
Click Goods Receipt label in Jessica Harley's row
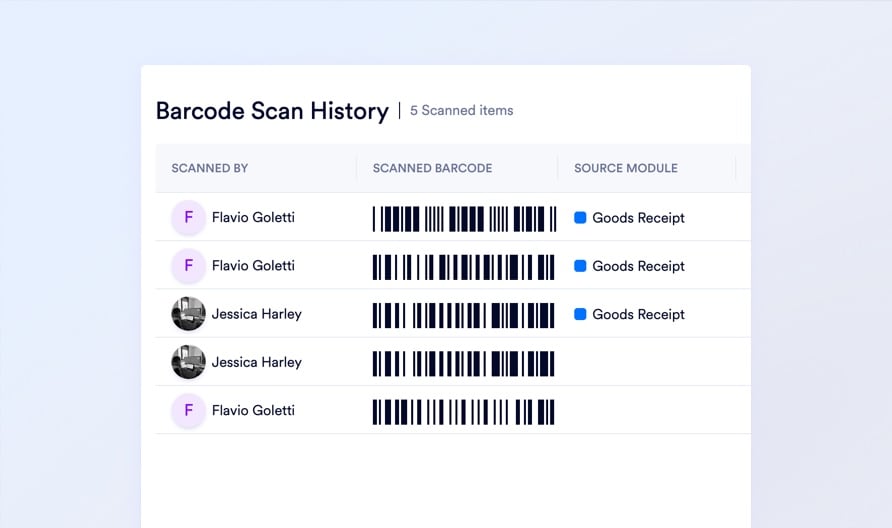pos(638,315)
